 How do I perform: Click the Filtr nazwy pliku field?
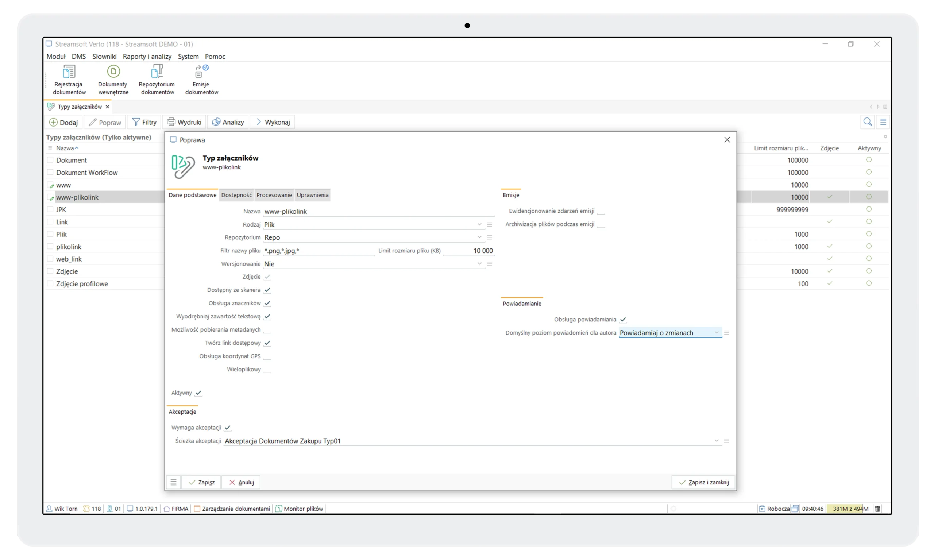[319, 251]
